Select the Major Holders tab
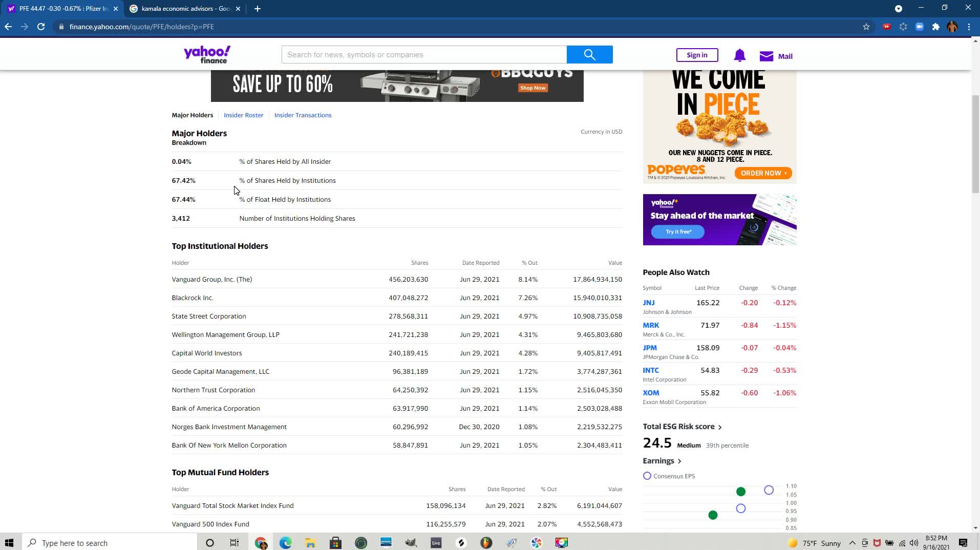980x550 pixels. (x=192, y=115)
